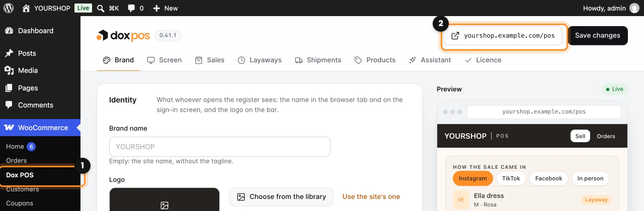Open the Coupons submenu item
This screenshot has height=211, width=644.
(x=20, y=203)
